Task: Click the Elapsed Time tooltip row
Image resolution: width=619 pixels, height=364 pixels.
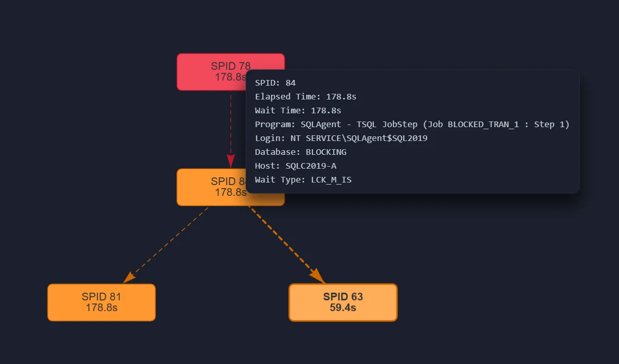Action: pos(306,96)
